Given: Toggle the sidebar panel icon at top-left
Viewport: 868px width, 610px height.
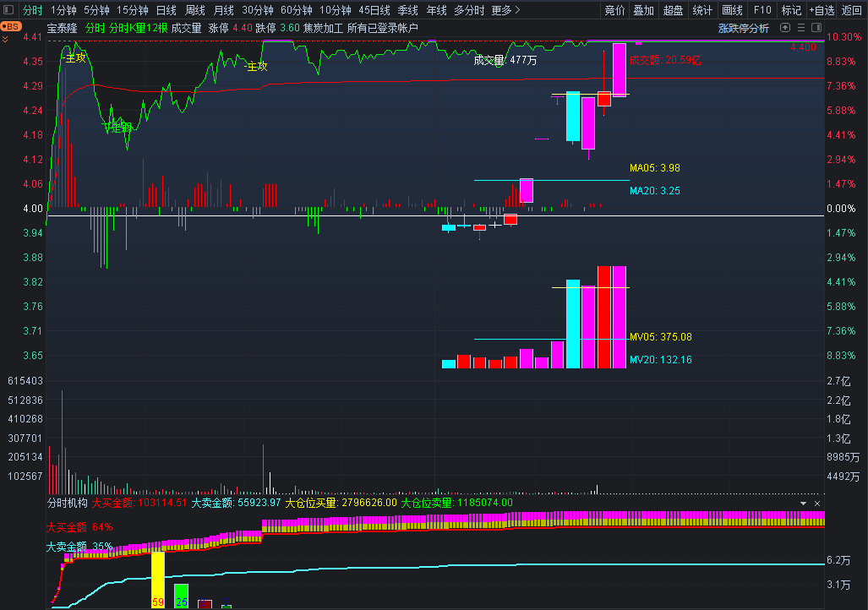Looking at the screenshot, I should point(8,10).
